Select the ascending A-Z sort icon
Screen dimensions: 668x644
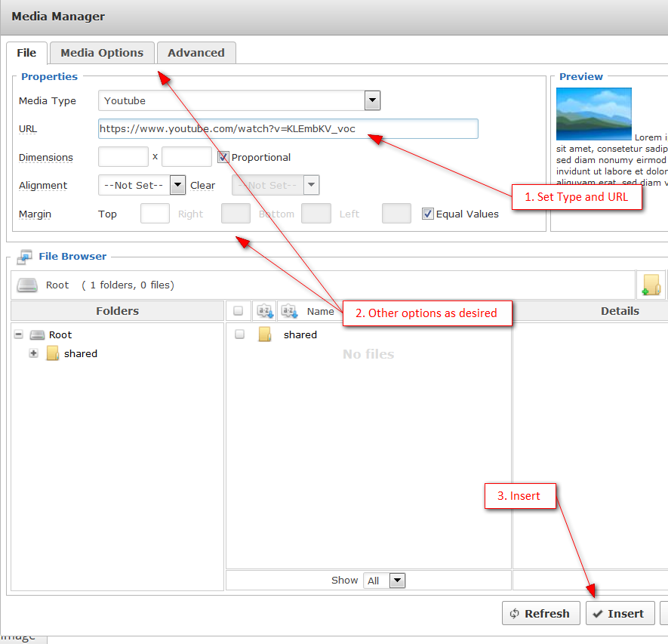pos(263,310)
